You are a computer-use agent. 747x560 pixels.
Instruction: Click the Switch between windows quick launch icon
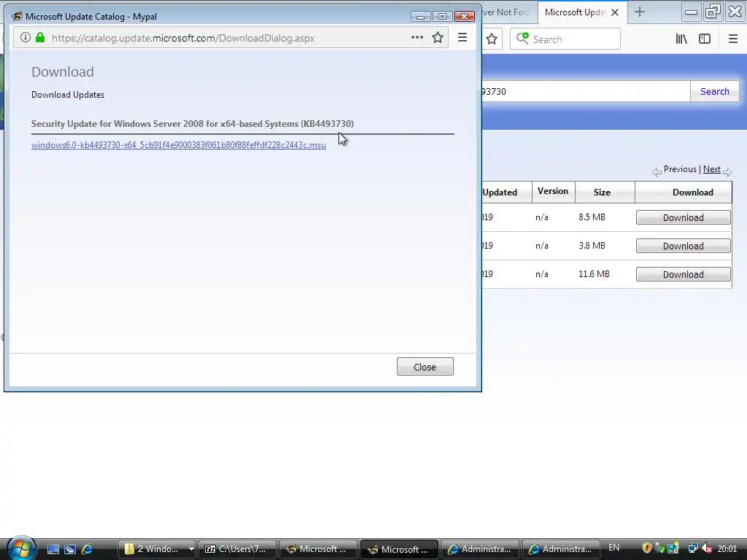pos(70,549)
